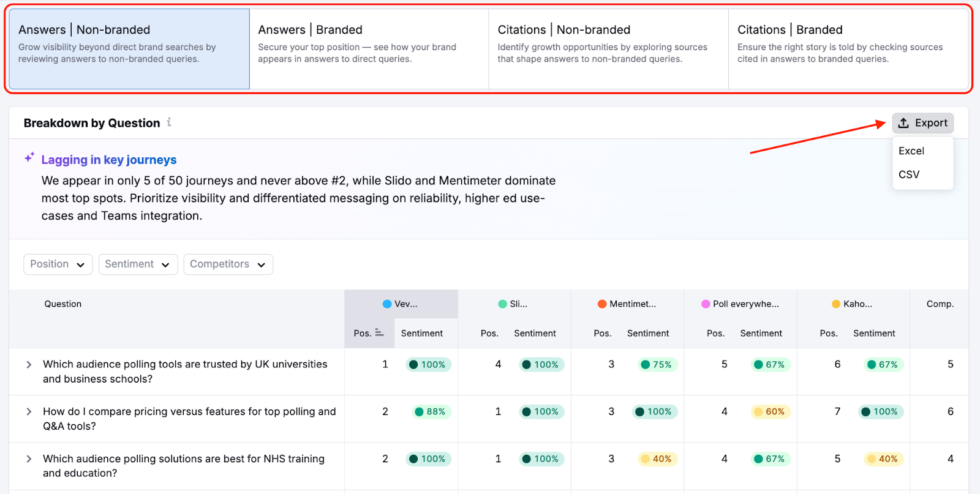Click the Export button
Viewport: 980px width, 494px height.
(922, 123)
